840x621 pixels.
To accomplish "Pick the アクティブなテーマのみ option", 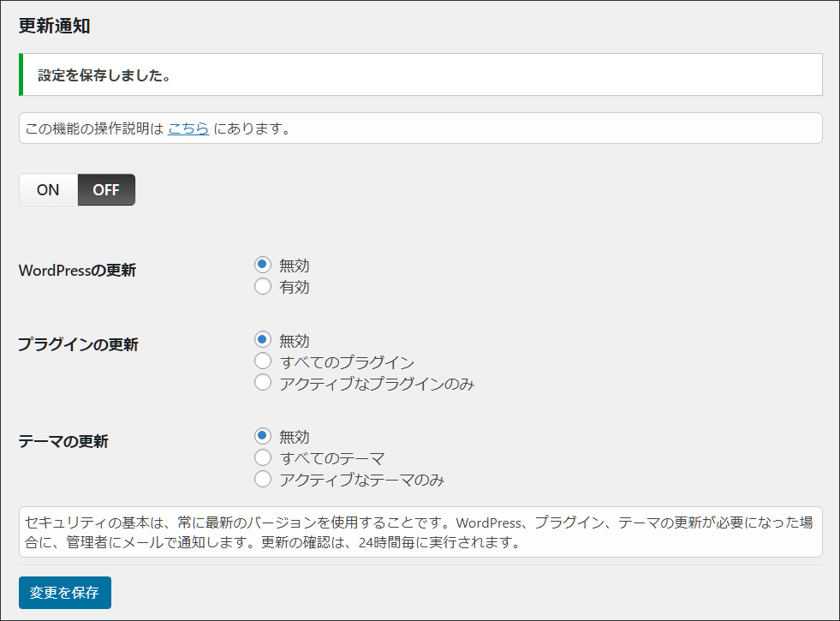I will tap(263, 480).
